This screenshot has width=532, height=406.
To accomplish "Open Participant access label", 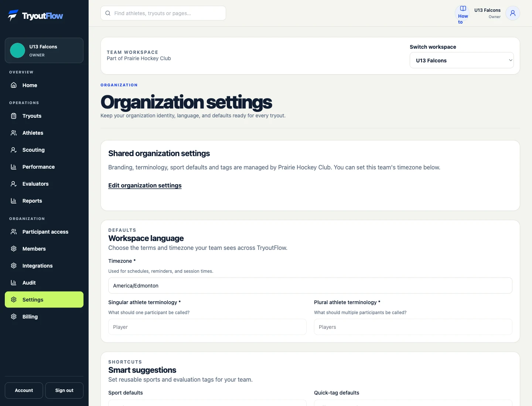I will [x=45, y=232].
